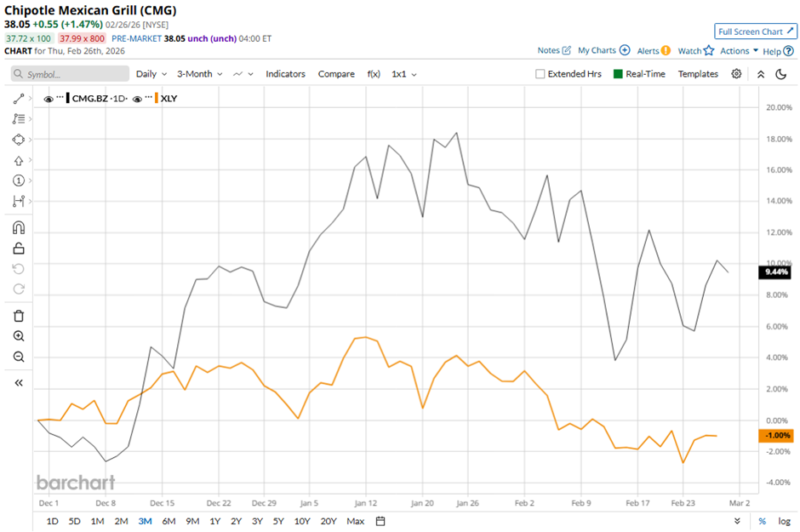Toggle the lock drawings icon
Viewport: 800px width, 532px height.
pyautogui.click(x=19, y=249)
